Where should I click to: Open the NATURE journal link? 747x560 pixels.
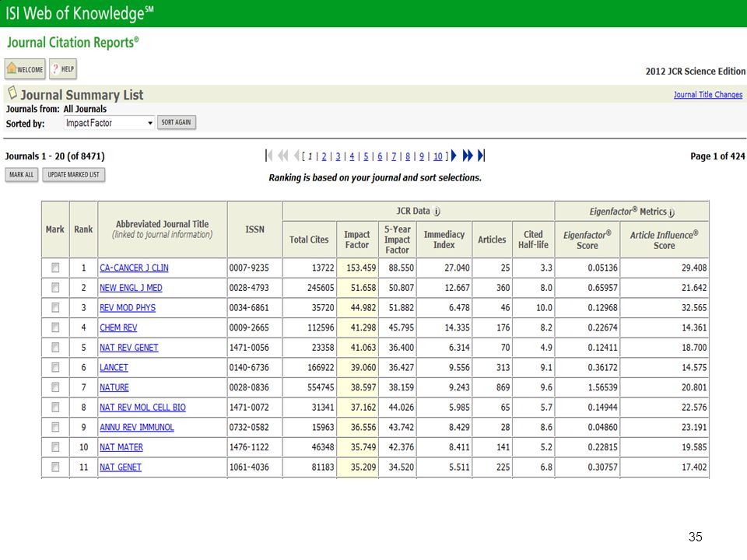coord(114,388)
